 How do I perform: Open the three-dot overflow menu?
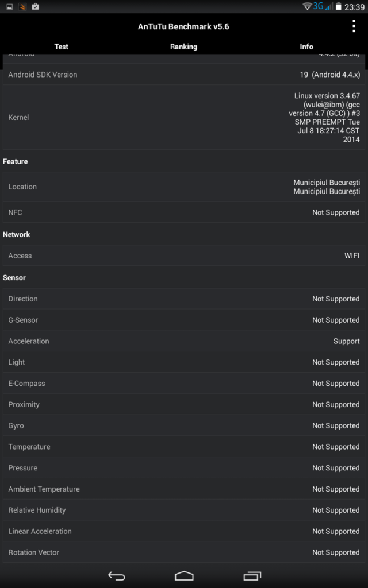[x=354, y=26]
